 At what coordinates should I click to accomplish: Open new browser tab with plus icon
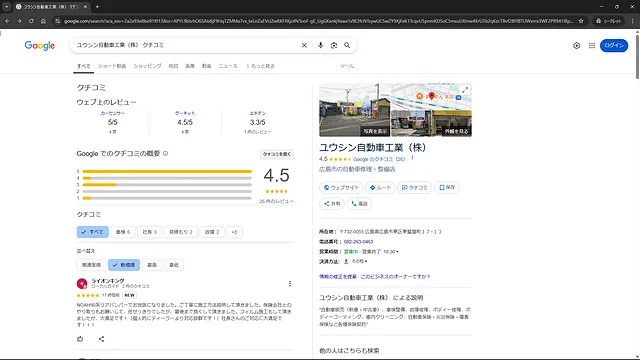coord(97,7)
